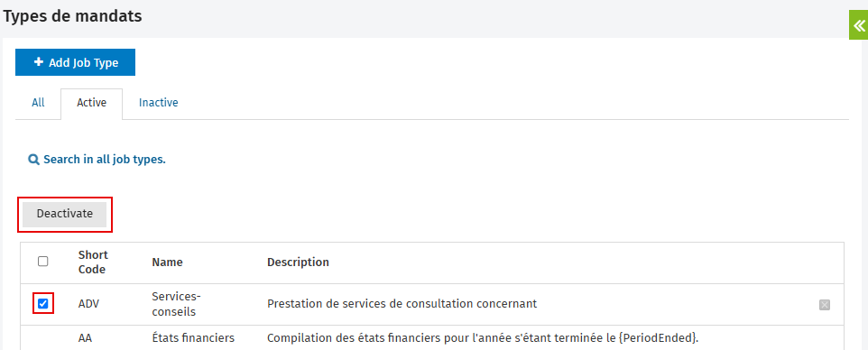Image resolution: width=868 pixels, height=350 pixels.
Task: Uncheck the ADV job type checkbox
Action: 42,303
